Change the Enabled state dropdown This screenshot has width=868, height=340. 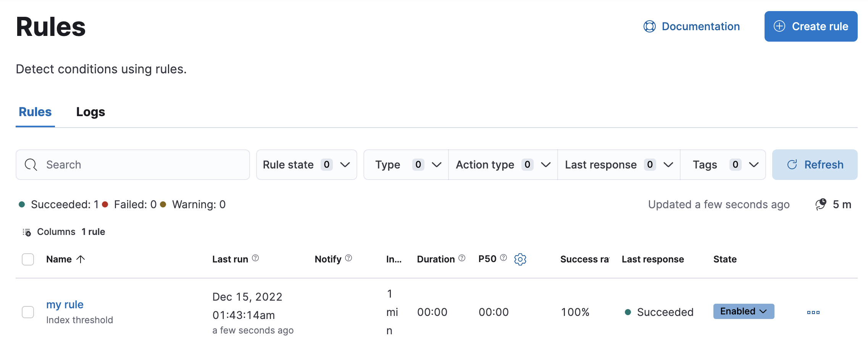point(744,311)
